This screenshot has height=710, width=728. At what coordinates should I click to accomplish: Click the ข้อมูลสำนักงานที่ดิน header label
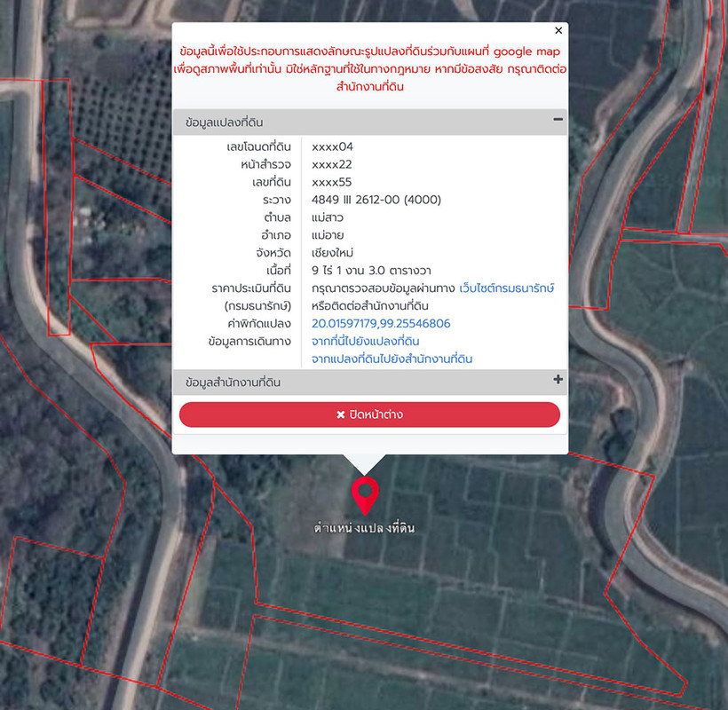(233, 383)
